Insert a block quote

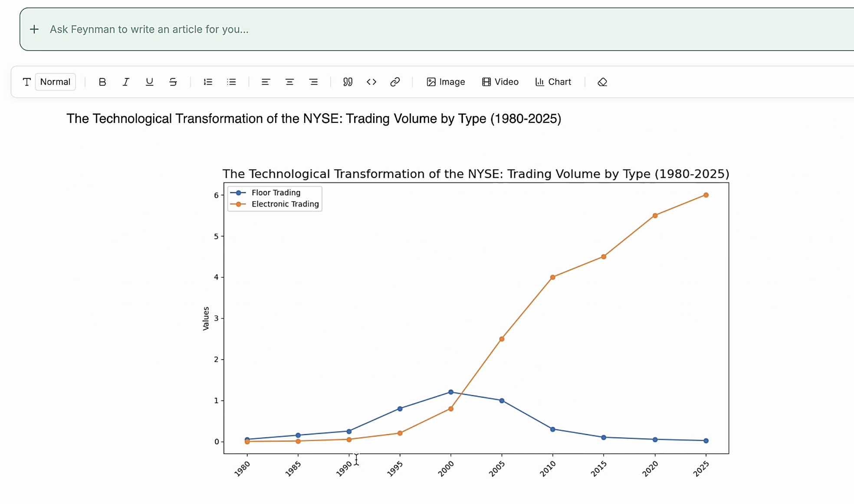[x=348, y=82]
